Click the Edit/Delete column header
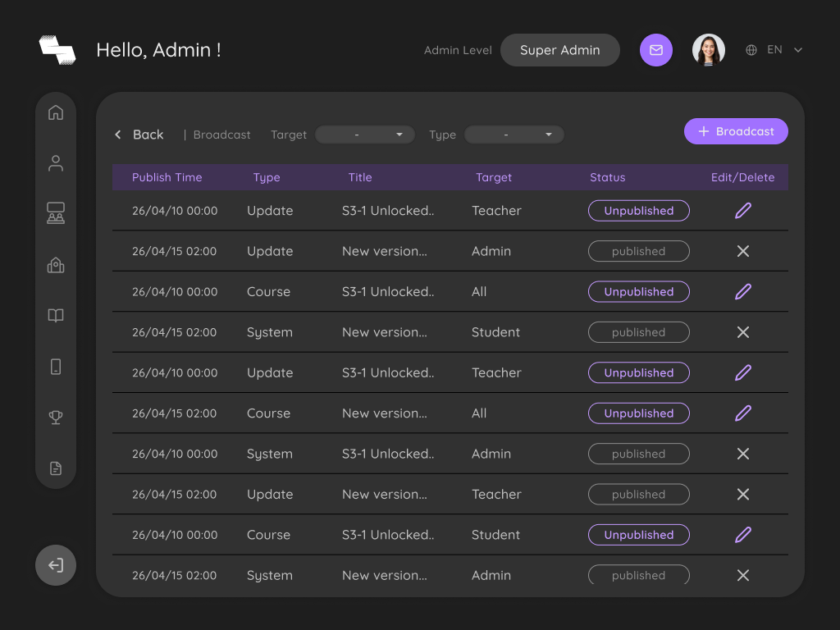Viewport: 840px width, 630px height. [x=742, y=177]
